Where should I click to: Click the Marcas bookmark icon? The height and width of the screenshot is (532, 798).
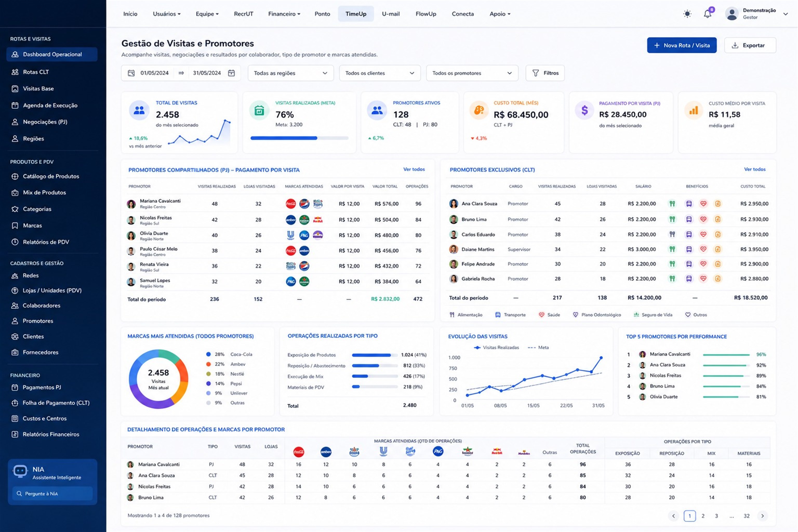15,226
